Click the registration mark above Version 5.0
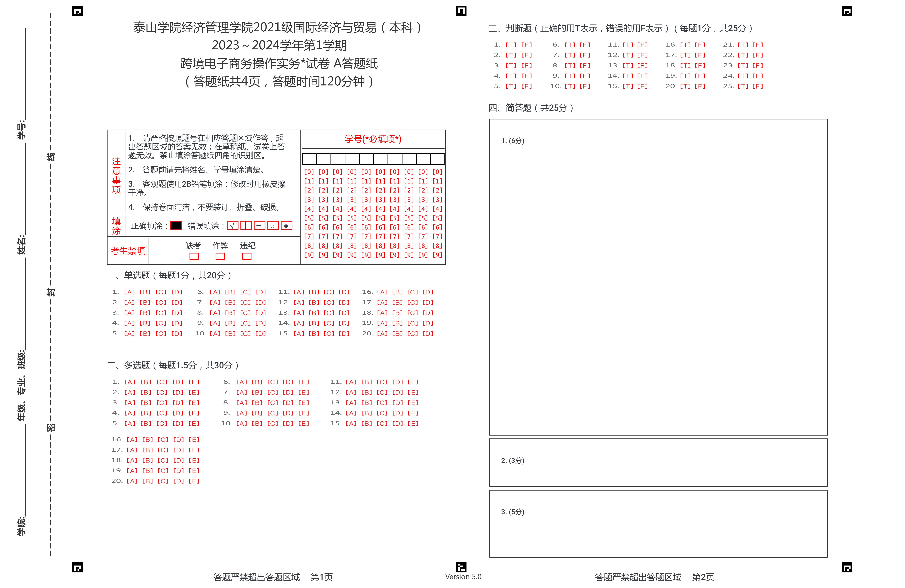The height and width of the screenshot is (588, 905). pyautogui.click(x=461, y=567)
